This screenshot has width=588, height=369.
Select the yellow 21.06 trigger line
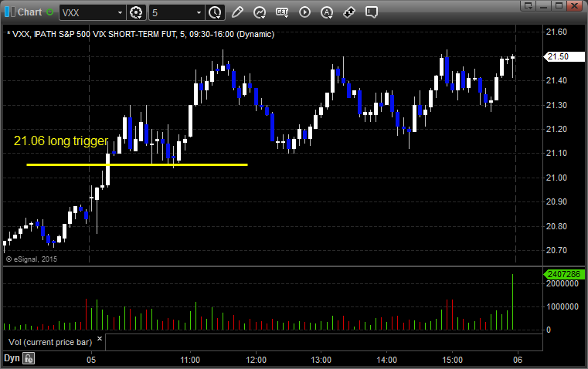137,164
